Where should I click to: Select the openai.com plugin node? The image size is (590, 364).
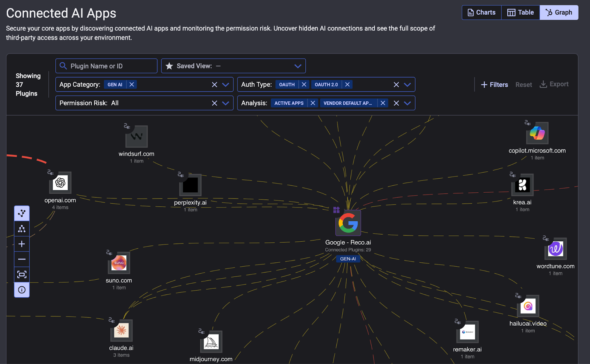point(60,183)
